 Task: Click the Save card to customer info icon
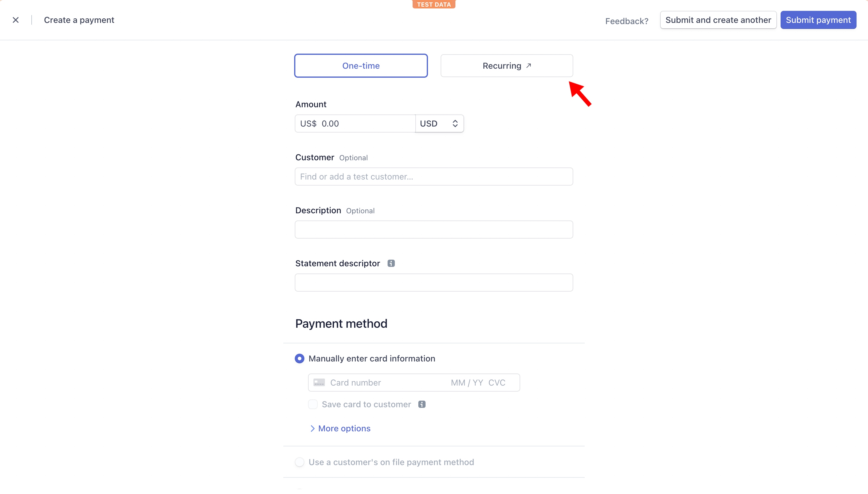pos(422,404)
